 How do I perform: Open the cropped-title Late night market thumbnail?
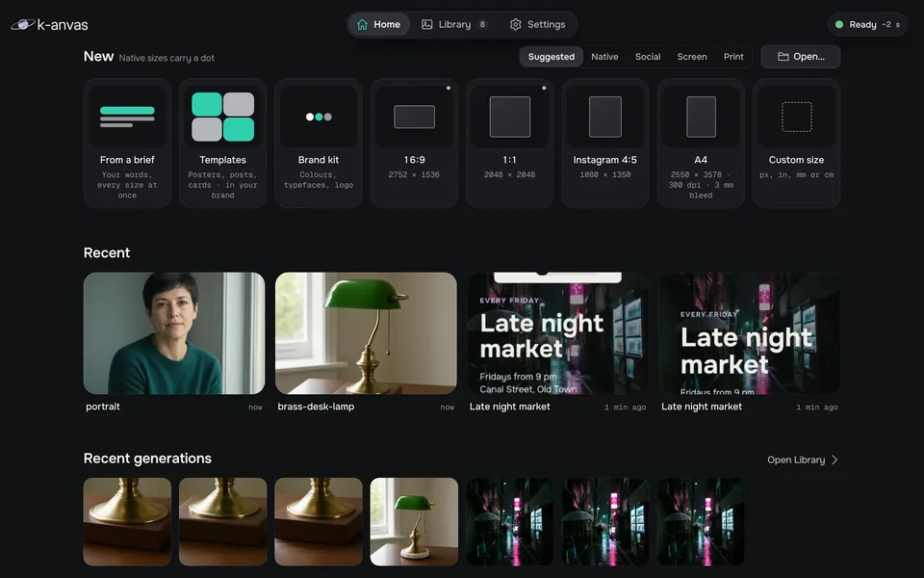click(750, 333)
